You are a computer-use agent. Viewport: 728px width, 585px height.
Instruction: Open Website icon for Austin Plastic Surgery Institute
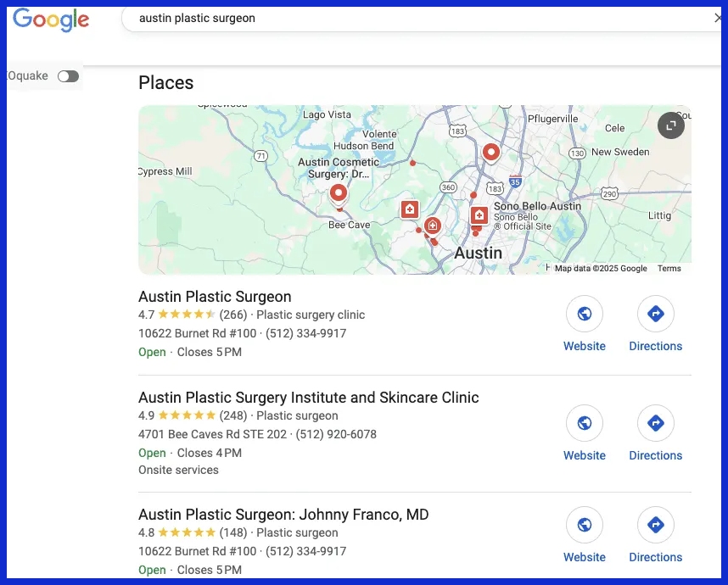[x=585, y=423]
